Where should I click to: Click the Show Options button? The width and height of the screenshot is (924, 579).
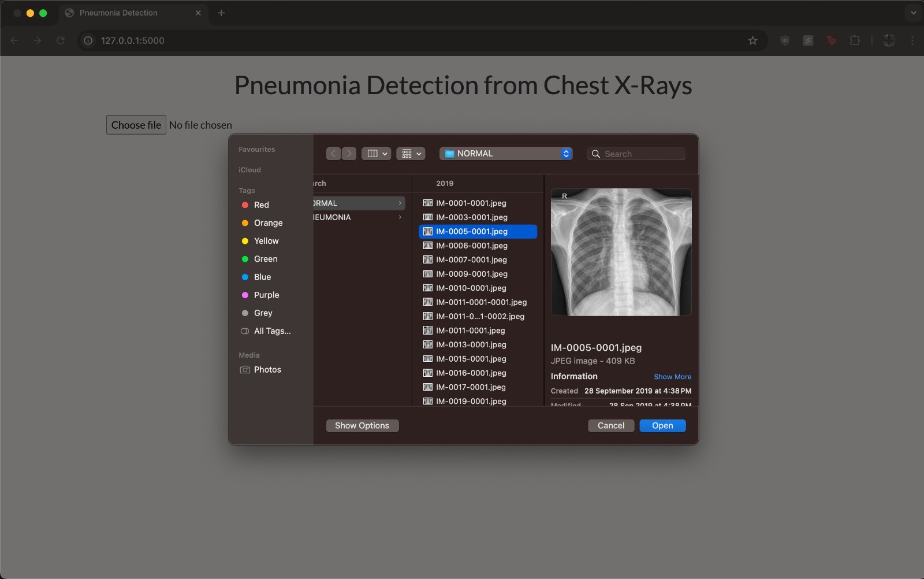(x=362, y=426)
